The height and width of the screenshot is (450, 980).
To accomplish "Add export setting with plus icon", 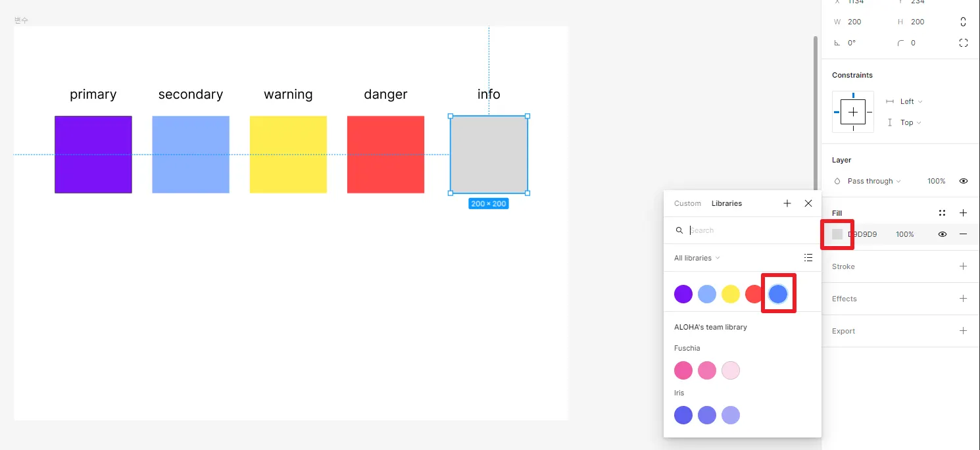I will point(963,331).
